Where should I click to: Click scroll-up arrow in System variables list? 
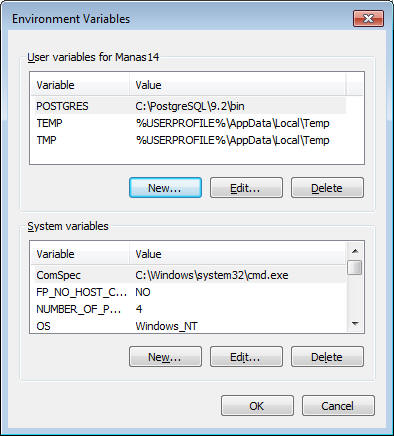(x=355, y=251)
